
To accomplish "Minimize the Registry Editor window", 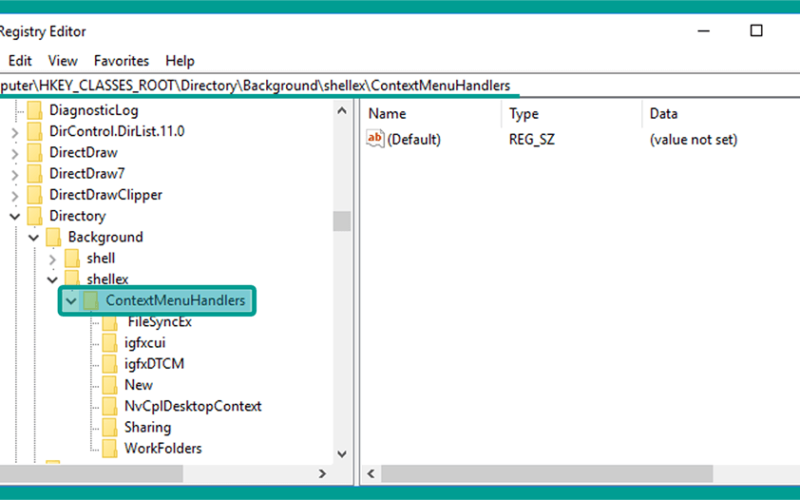I will coord(704,31).
